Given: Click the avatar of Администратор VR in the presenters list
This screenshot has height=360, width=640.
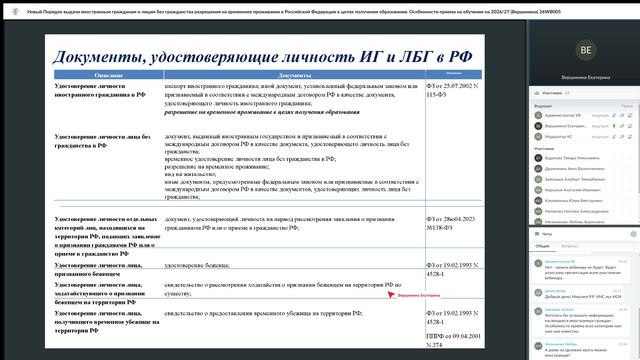Looking at the screenshot, I should (x=538, y=116).
